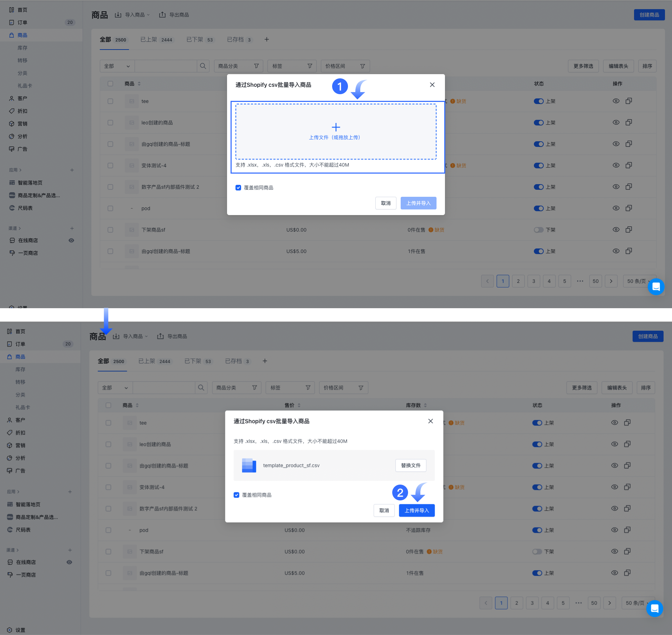Click 编辑表头 in the lower screenshot
Screen dimensions: 672x635
click(617, 388)
